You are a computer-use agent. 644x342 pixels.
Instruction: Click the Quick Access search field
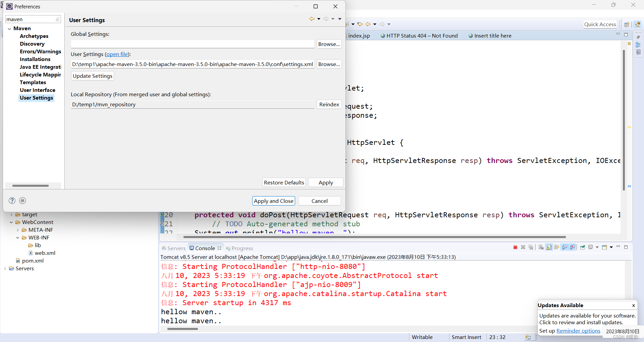(600, 24)
